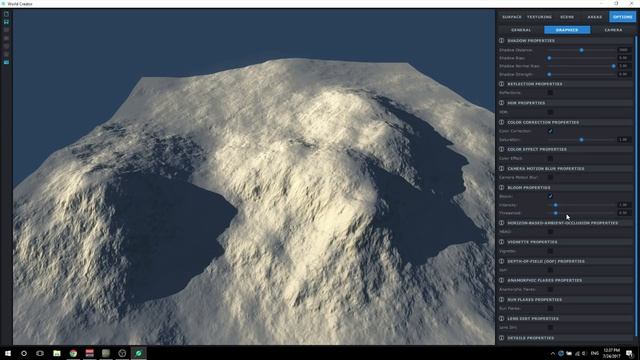This screenshot has width=640, height=360.
Task: Open Chrome from the taskbar
Action: click(x=73, y=353)
